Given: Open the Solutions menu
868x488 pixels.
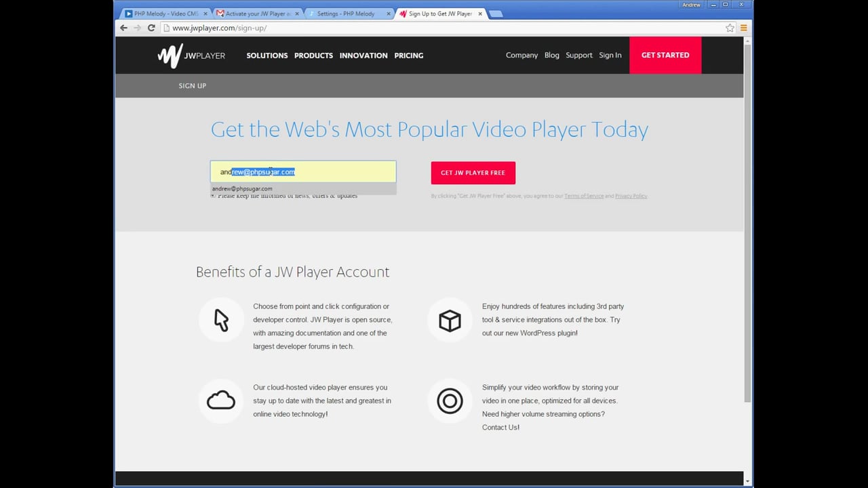Looking at the screenshot, I should point(267,56).
